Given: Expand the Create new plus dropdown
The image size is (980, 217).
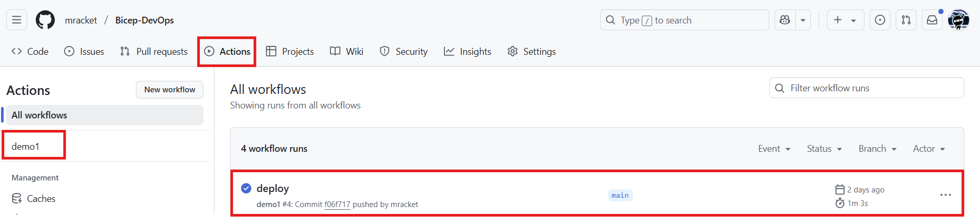Looking at the screenshot, I should click(846, 20).
